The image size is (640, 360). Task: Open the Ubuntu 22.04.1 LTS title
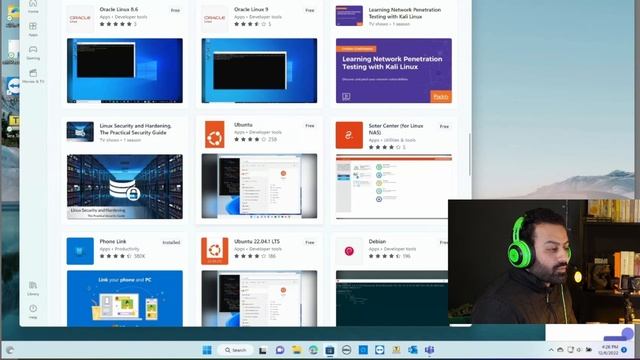[257, 241]
